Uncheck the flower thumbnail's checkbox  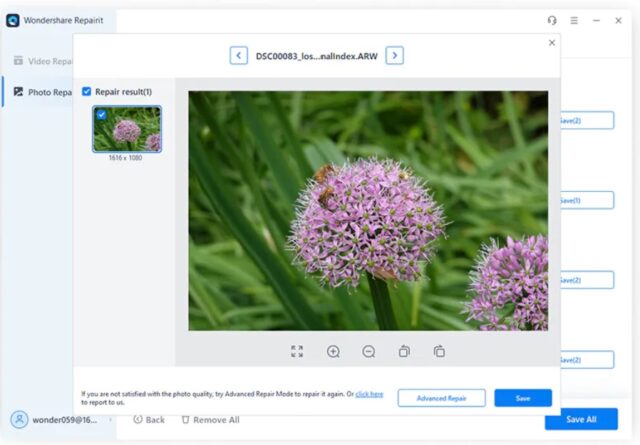(x=101, y=115)
